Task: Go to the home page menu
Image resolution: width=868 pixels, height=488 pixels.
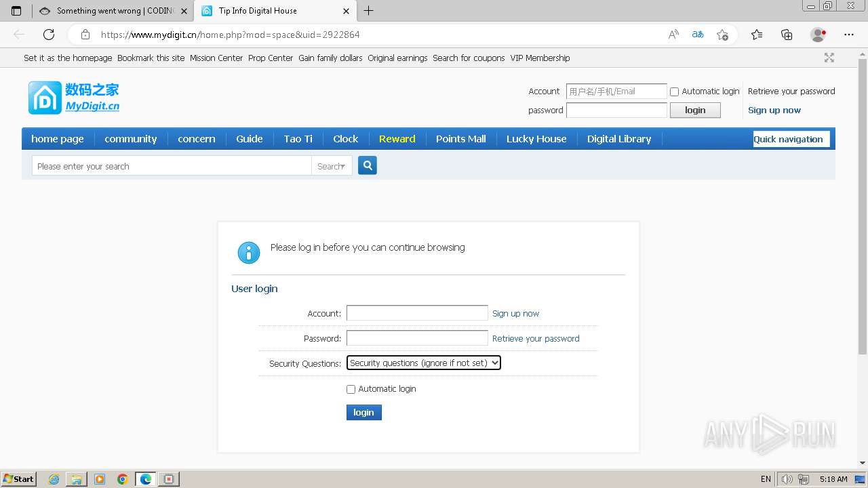Action: 58,139
